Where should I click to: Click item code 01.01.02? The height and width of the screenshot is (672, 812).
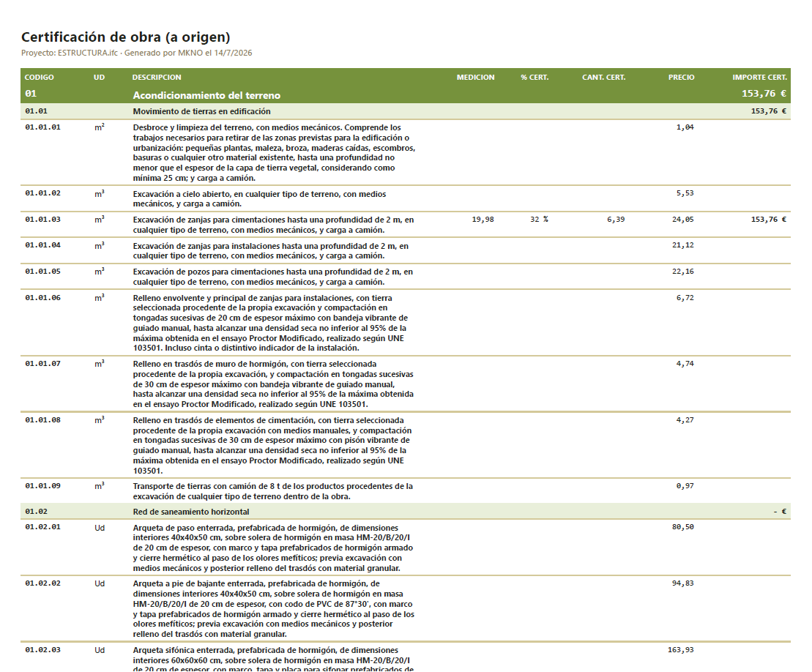[42, 193]
